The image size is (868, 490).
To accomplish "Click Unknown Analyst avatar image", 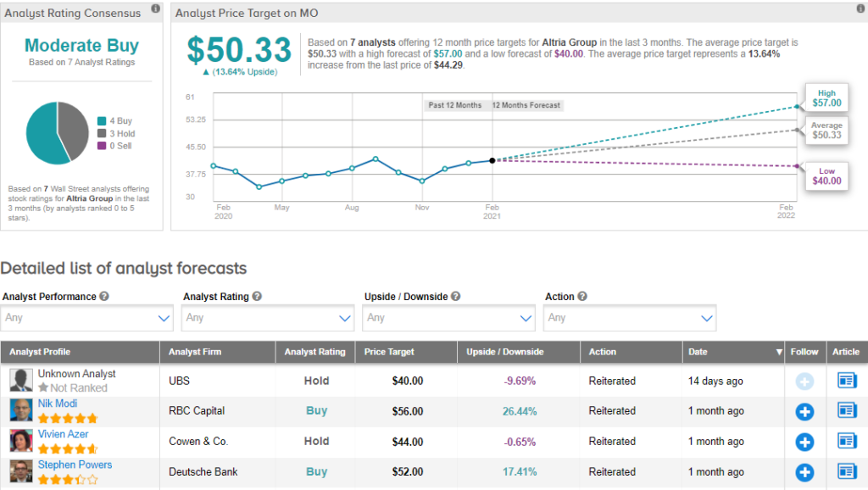I will (21, 380).
